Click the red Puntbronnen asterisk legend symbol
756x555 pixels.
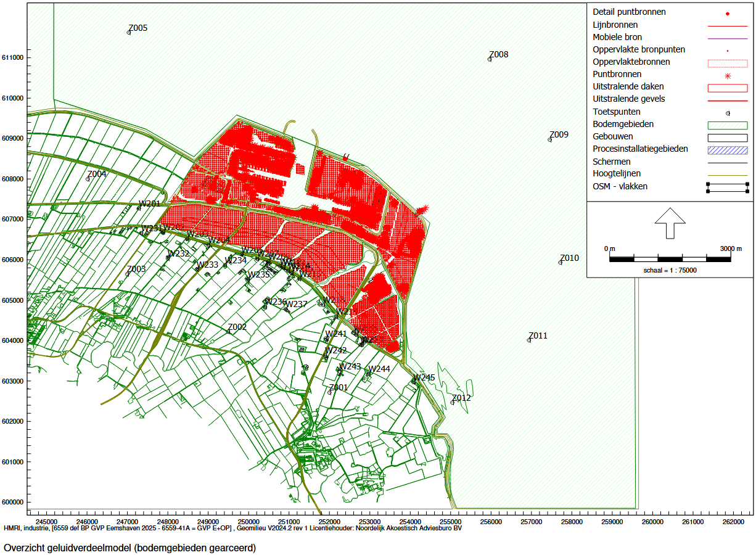(x=728, y=76)
